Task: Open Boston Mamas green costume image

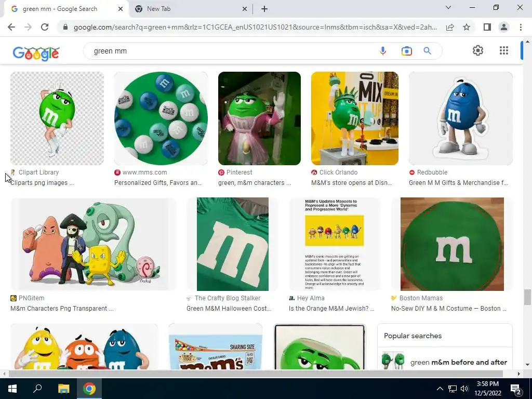Action: coord(452,244)
